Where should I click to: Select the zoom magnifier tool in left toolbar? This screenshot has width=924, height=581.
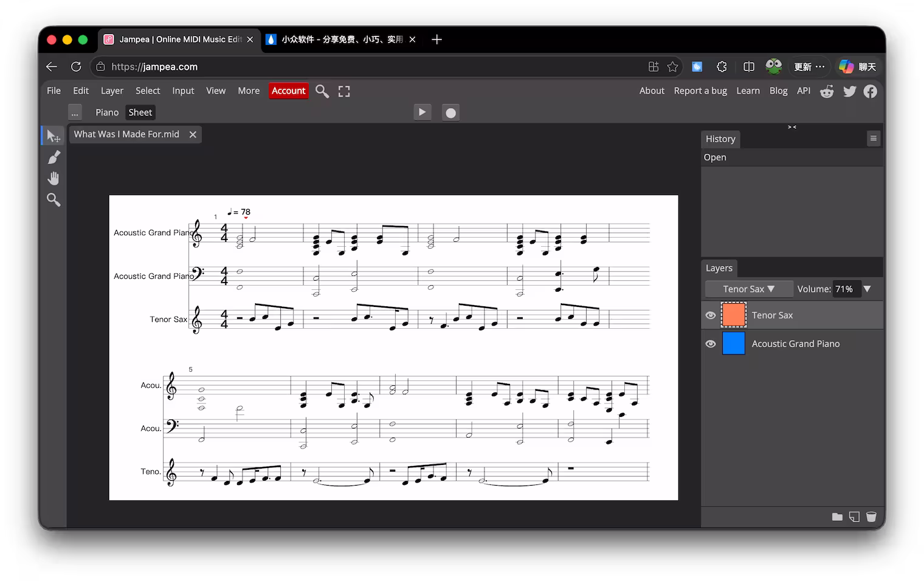pyautogui.click(x=53, y=199)
